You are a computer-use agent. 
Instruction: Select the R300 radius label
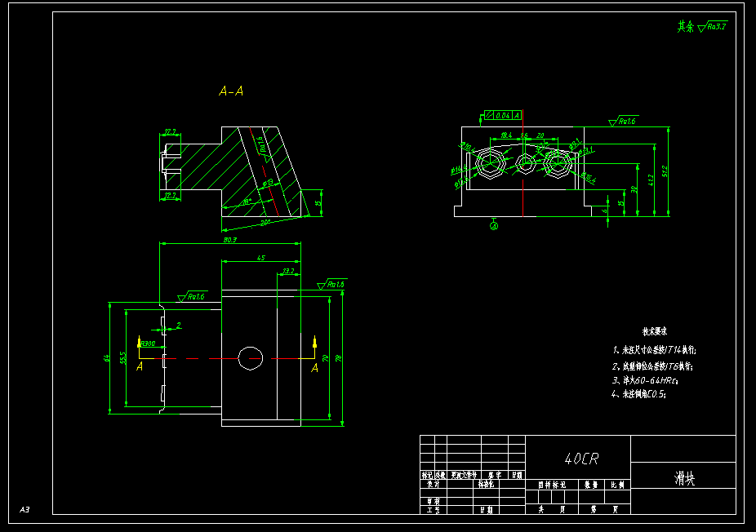point(148,344)
